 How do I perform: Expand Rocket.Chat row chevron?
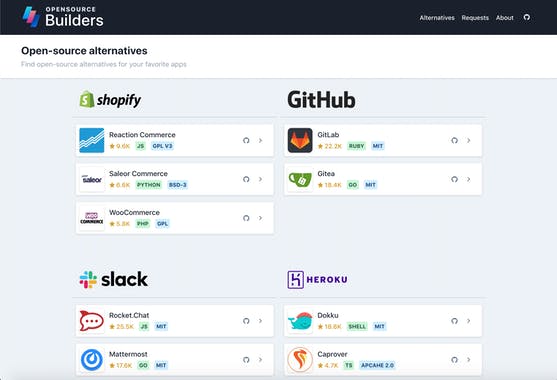[x=260, y=321]
